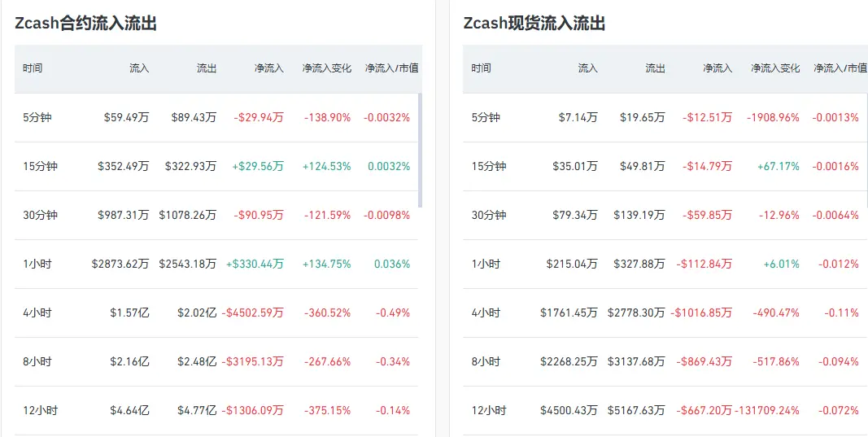
Task: Sort spot table by 流入 column header
Action: (588, 68)
